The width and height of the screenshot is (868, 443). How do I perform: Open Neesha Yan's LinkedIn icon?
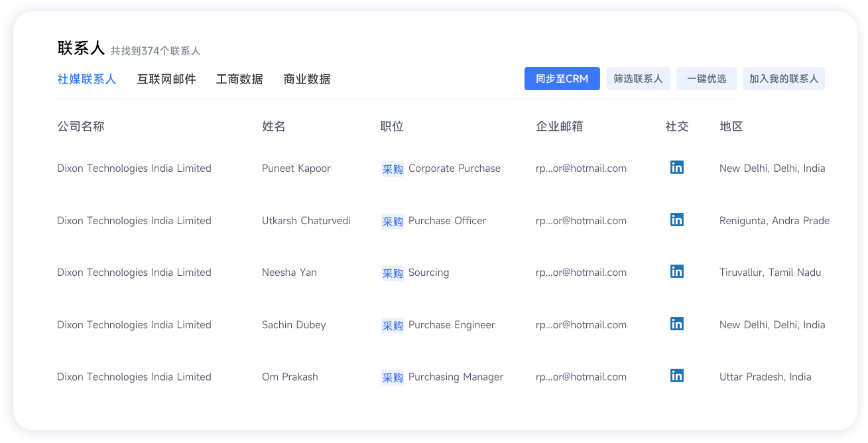(677, 271)
